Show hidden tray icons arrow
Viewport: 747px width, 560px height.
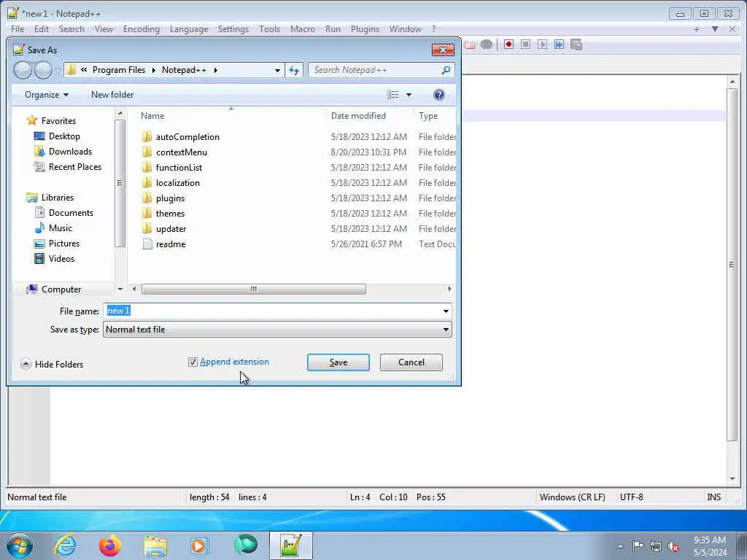[x=620, y=546]
